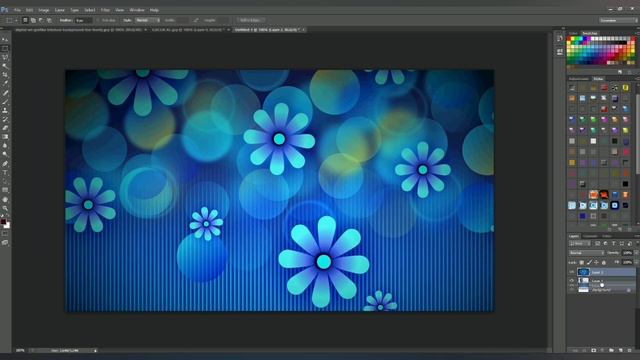Toggle type layer filter in Layers panel
Screen dimensions: 640x360
[x=613, y=243]
